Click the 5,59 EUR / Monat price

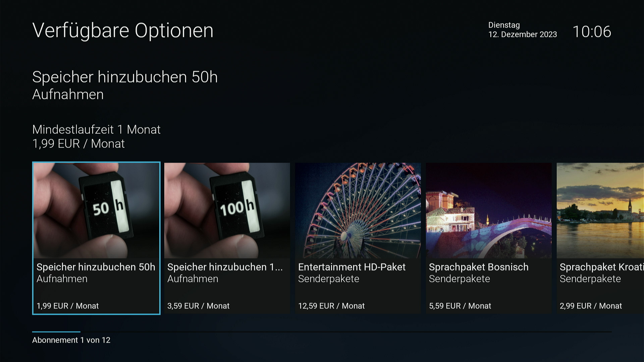click(460, 306)
